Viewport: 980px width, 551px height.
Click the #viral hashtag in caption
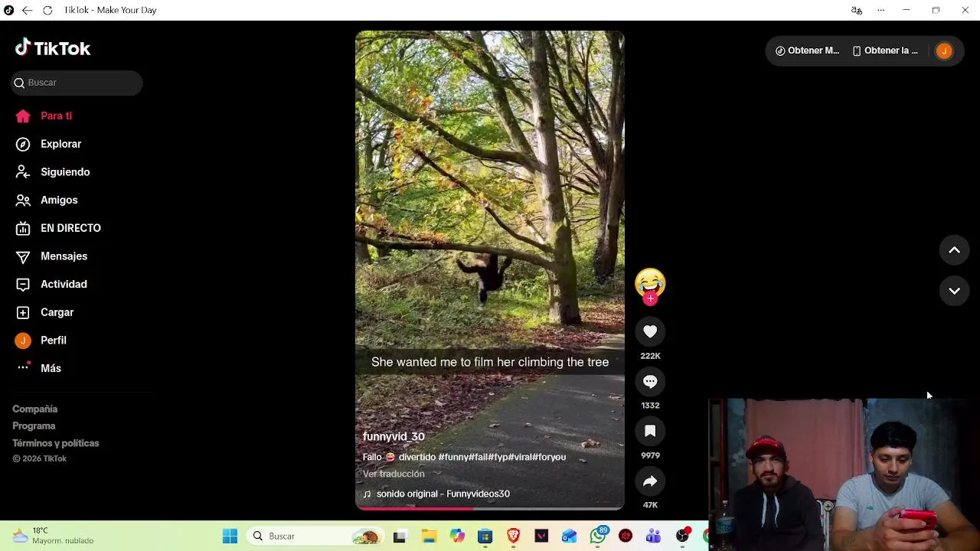point(520,457)
